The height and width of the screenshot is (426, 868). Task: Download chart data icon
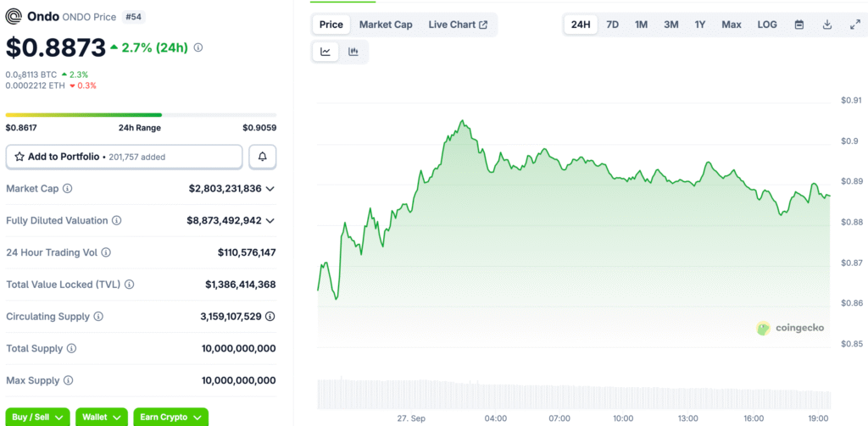827,25
